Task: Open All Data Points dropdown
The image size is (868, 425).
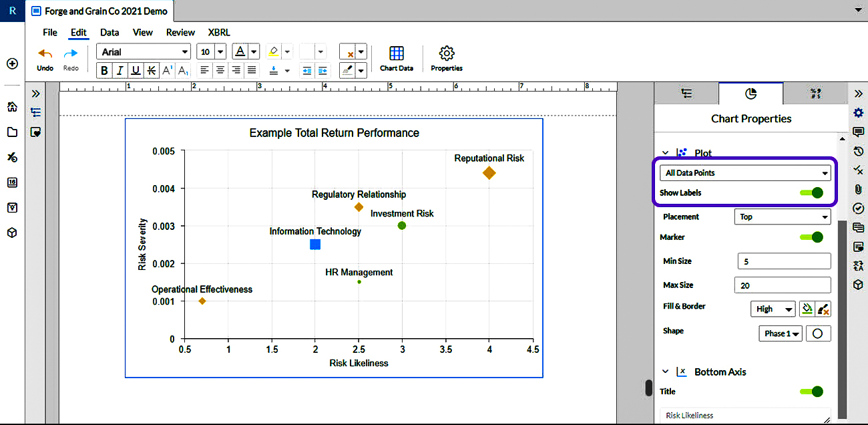Action: coord(746,173)
